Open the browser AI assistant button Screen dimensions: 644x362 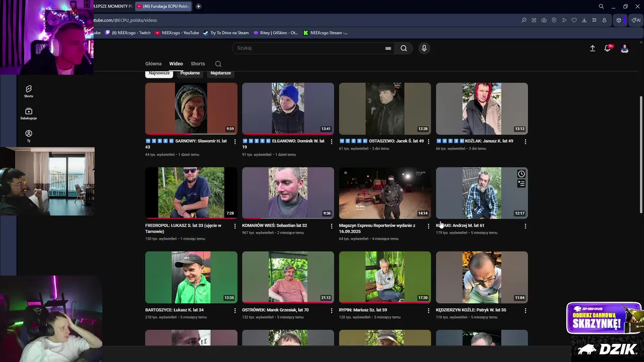636,20
